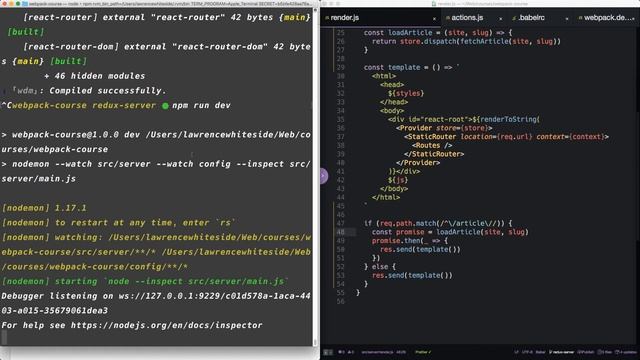The width and height of the screenshot is (640, 360).
Task: Open the nodejs.org inspector docs URL in terminal
Action: click(x=167, y=325)
